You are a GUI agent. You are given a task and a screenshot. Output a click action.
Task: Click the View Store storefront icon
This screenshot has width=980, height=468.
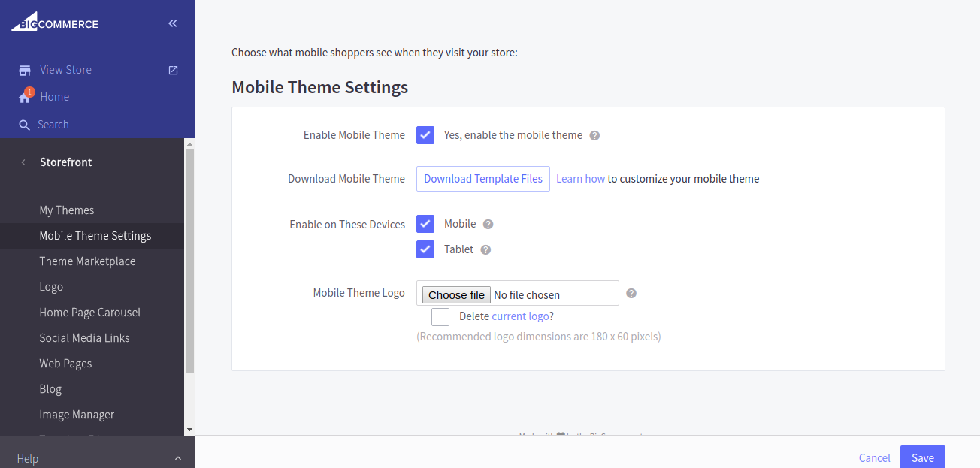(x=25, y=70)
